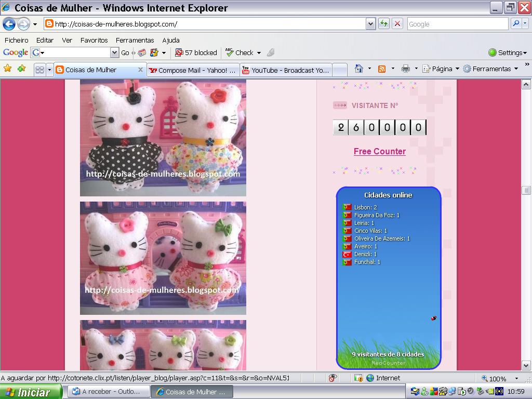Expand the Google toolbar search dropdown
The image size is (532, 399).
(x=115, y=52)
